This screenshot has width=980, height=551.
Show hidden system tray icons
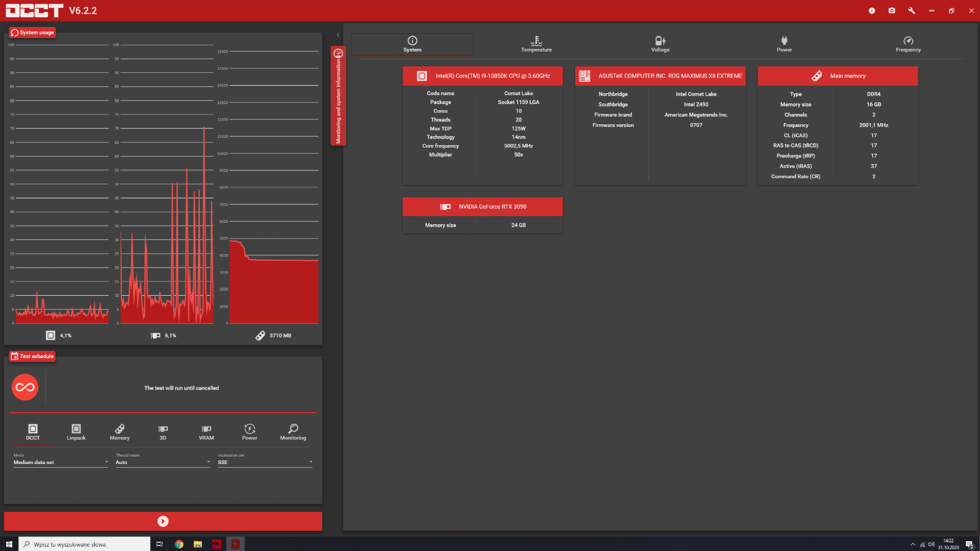pos(913,544)
